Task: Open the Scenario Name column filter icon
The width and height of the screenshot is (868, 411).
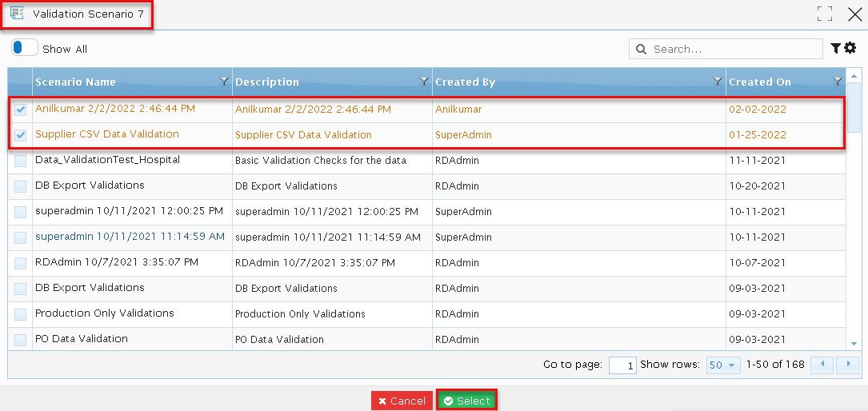Action: tap(224, 82)
